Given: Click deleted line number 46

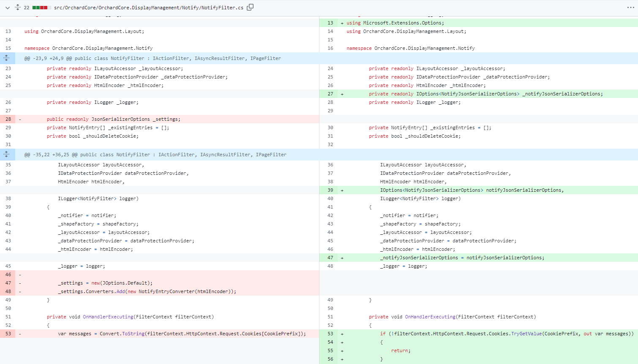Looking at the screenshot, I should (8, 274).
